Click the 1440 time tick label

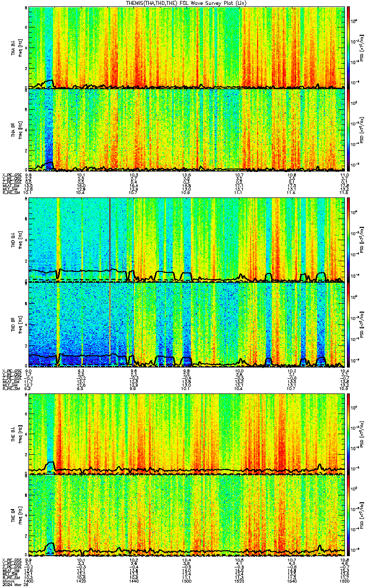[133, 582]
